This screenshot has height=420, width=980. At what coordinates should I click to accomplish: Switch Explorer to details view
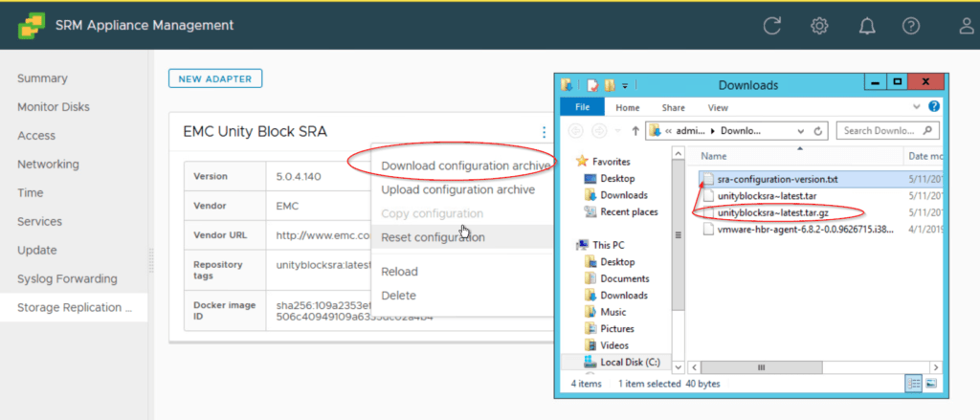[912, 384]
